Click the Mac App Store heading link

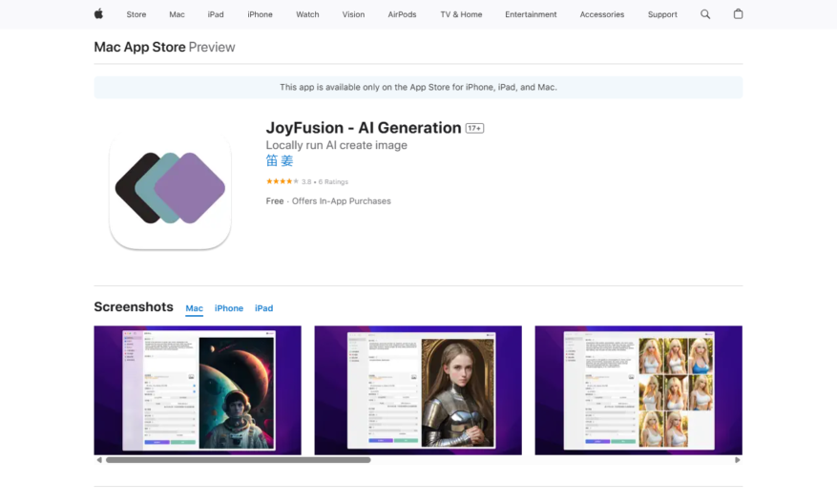click(140, 47)
